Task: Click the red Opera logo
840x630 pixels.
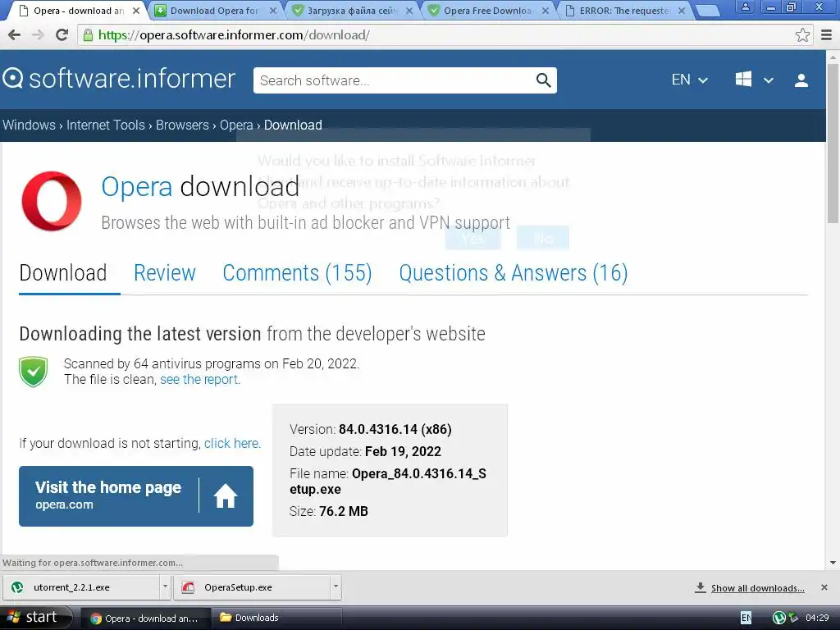Action: pos(52,201)
